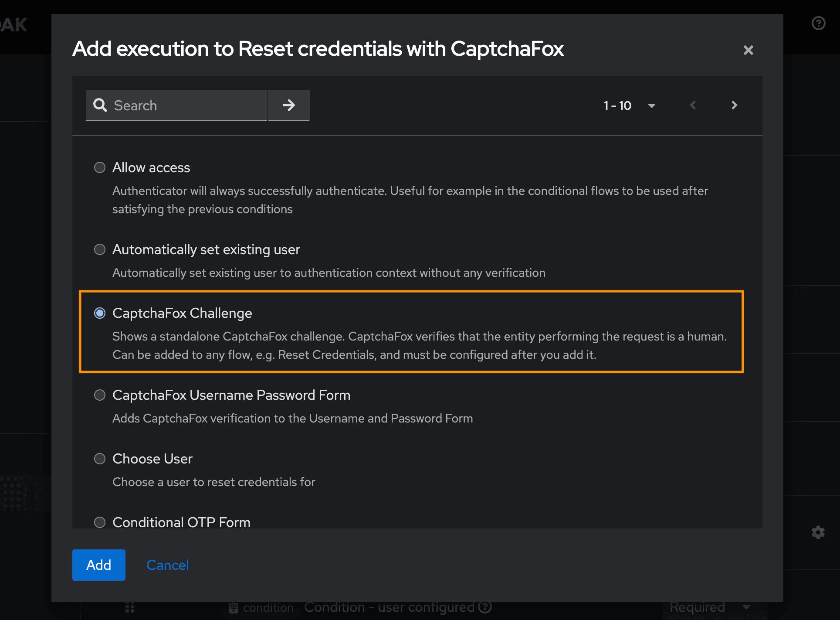Click the Allow access label
The width and height of the screenshot is (840, 620).
(x=151, y=167)
